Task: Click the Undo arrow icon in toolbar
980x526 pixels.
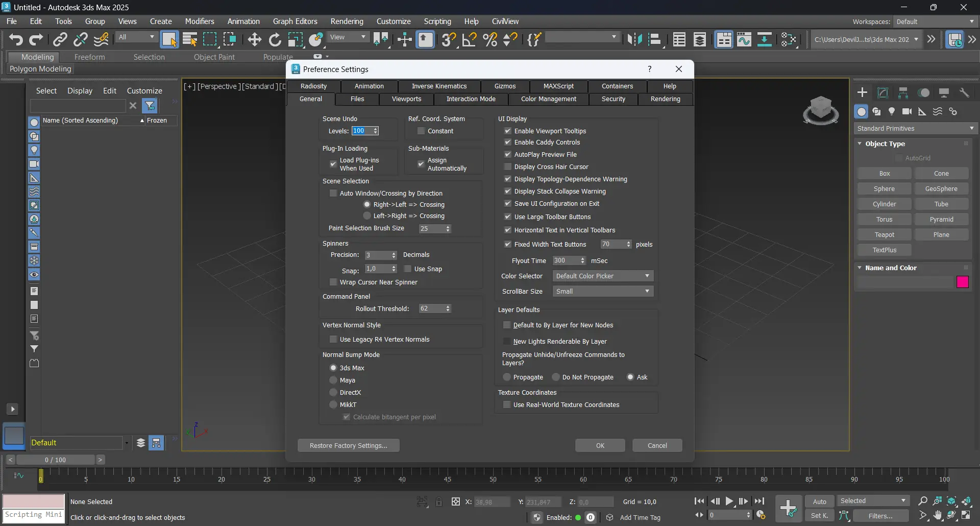Action: (16, 39)
